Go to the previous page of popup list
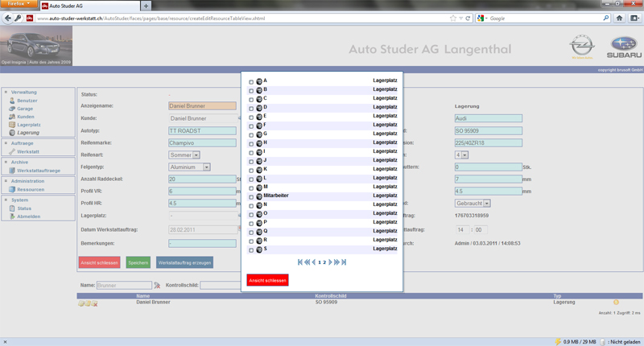644x346 pixels. (314, 262)
